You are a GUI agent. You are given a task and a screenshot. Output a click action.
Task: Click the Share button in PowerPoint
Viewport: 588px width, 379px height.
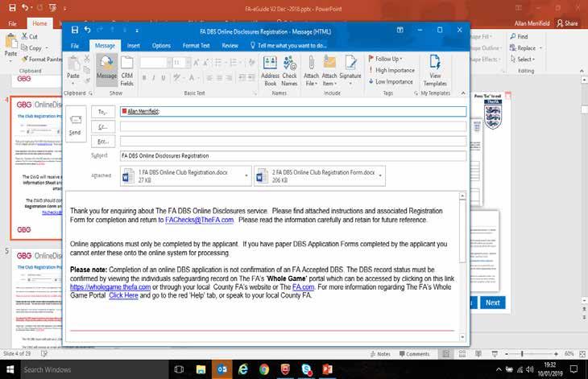567,23
